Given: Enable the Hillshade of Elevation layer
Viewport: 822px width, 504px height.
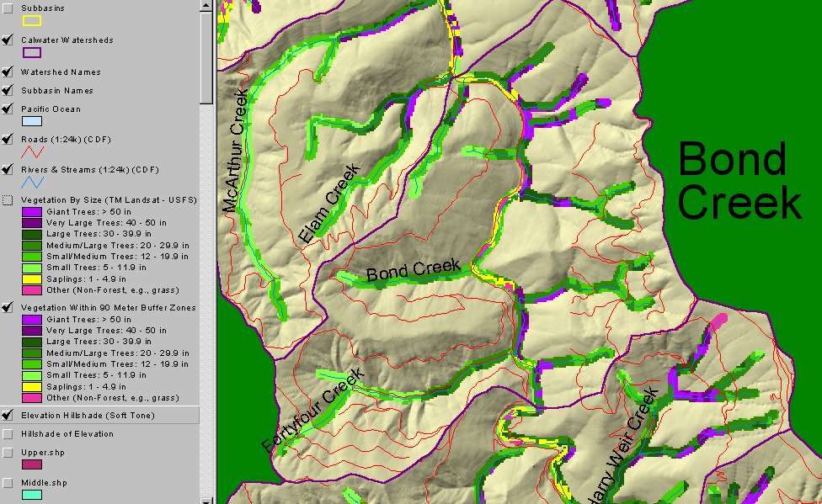Looking at the screenshot, I should 8,434.
